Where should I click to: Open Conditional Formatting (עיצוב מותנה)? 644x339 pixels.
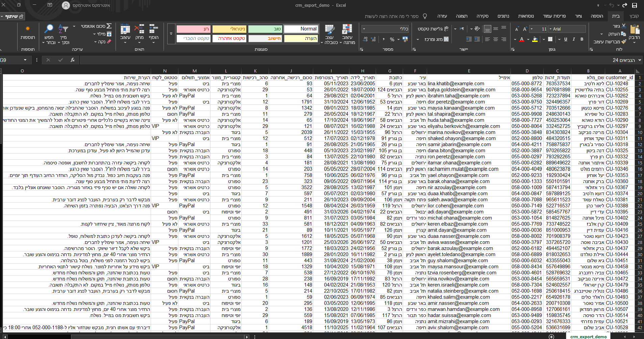(x=347, y=34)
